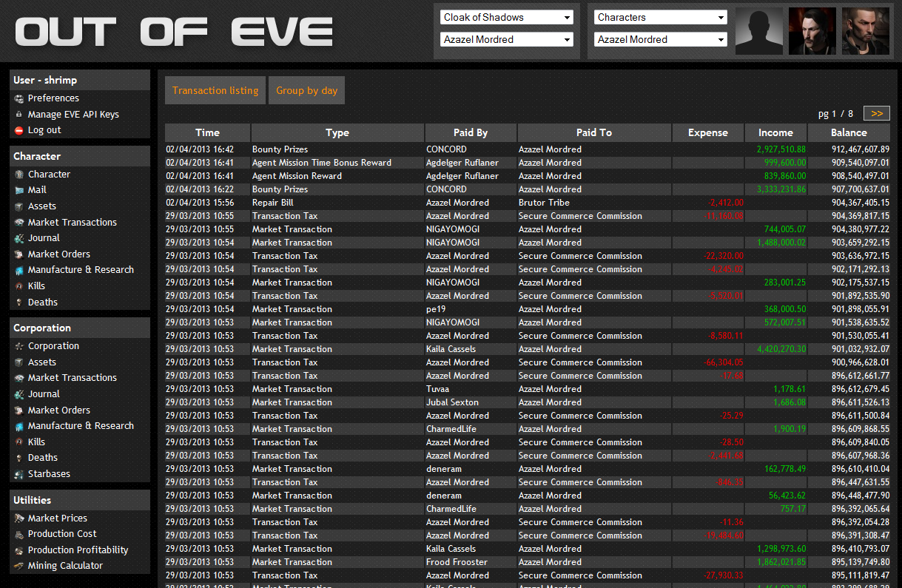Switch to the Group by day tab
Screen dimensions: 902x588
[x=306, y=90]
